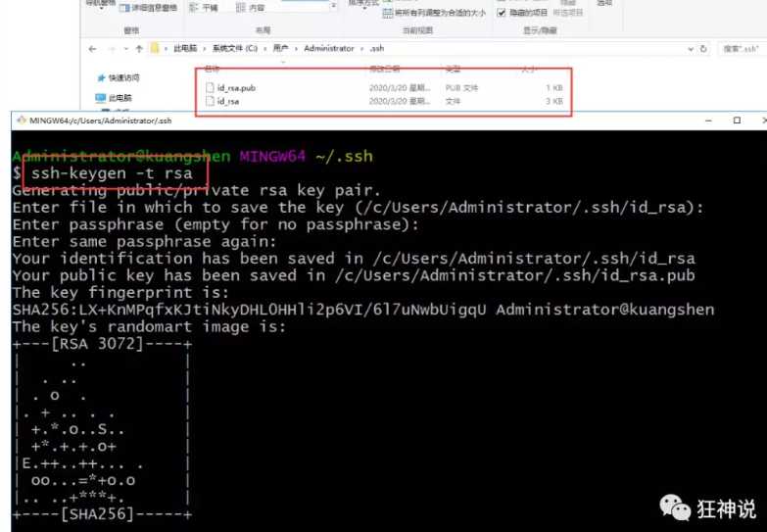Viewport: 767px width, 532px height.
Task: Click "Enter same passphrase again:" line
Action: [144, 242]
